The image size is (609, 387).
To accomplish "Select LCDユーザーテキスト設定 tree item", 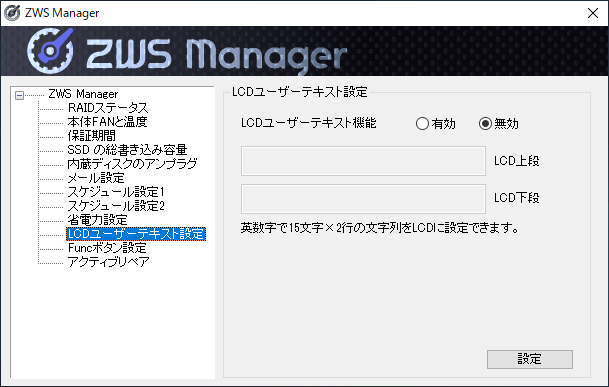I will coord(136,234).
